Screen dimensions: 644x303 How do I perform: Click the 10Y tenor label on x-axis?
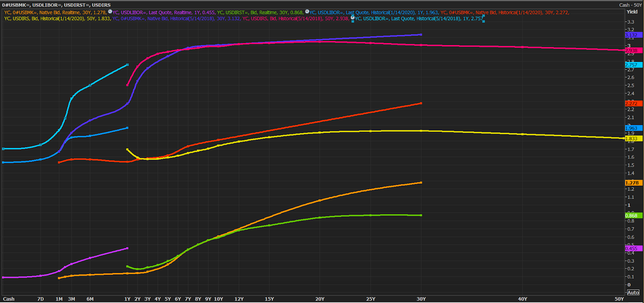pyautogui.click(x=218, y=299)
